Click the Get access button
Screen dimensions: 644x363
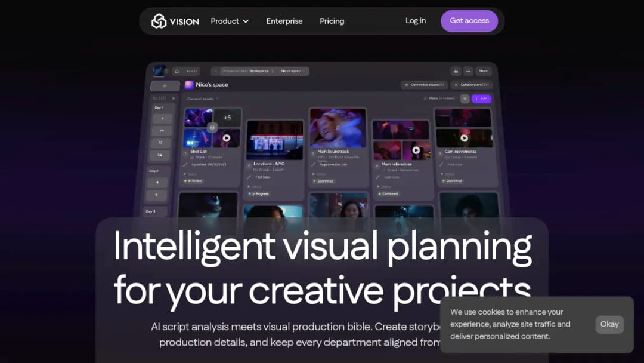pyautogui.click(x=469, y=21)
